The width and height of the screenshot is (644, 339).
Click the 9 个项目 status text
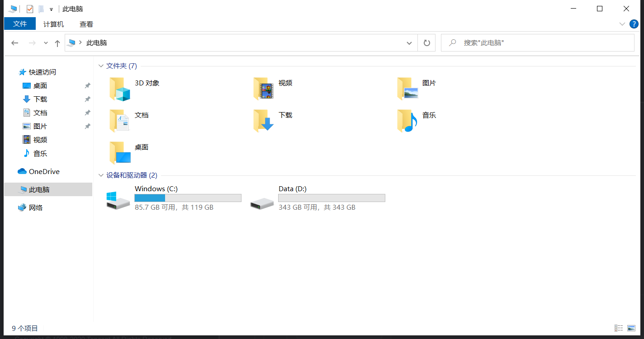[x=25, y=329]
